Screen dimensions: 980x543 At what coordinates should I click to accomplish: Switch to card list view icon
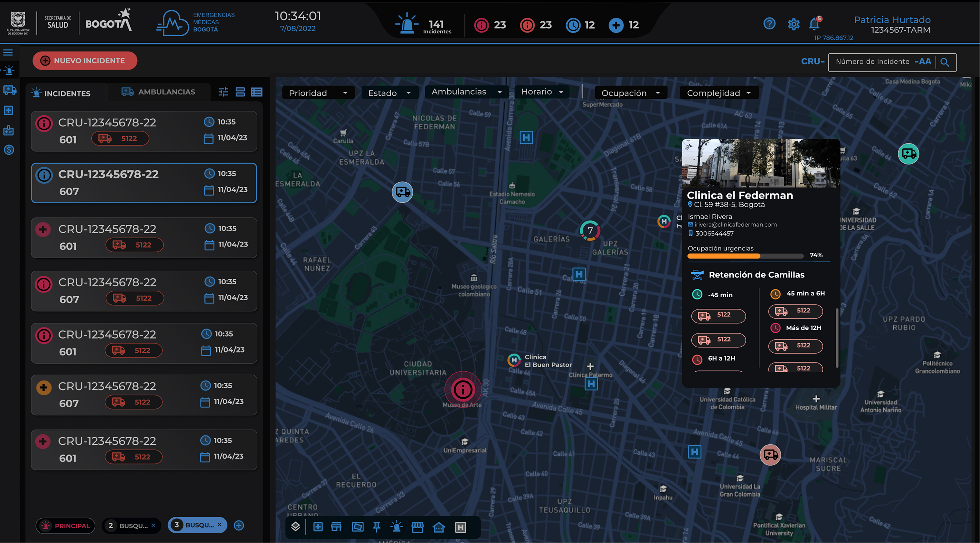(240, 92)
